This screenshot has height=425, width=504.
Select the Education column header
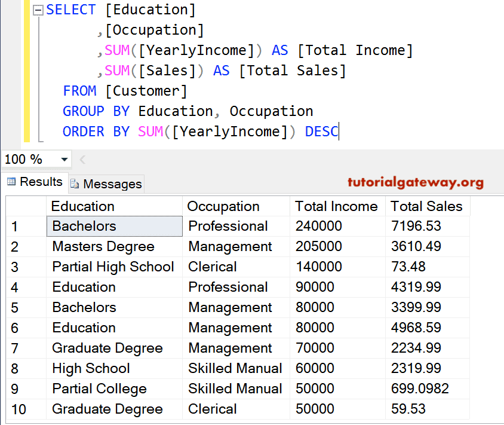[113, 206]
